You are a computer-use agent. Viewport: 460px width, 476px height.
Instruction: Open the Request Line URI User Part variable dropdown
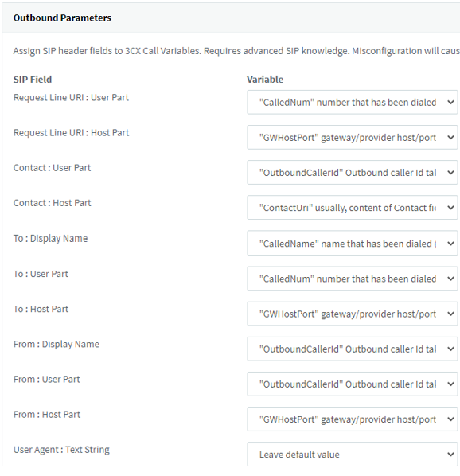(353, 103)
